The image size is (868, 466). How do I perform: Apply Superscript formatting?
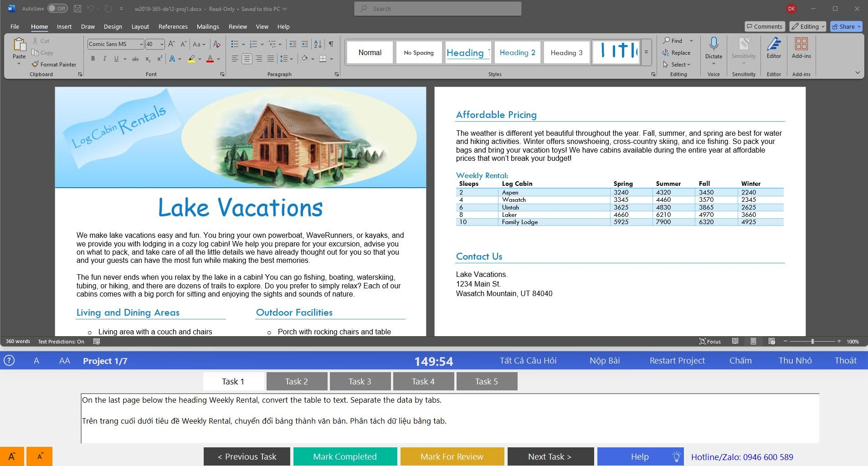coord(159,59)
